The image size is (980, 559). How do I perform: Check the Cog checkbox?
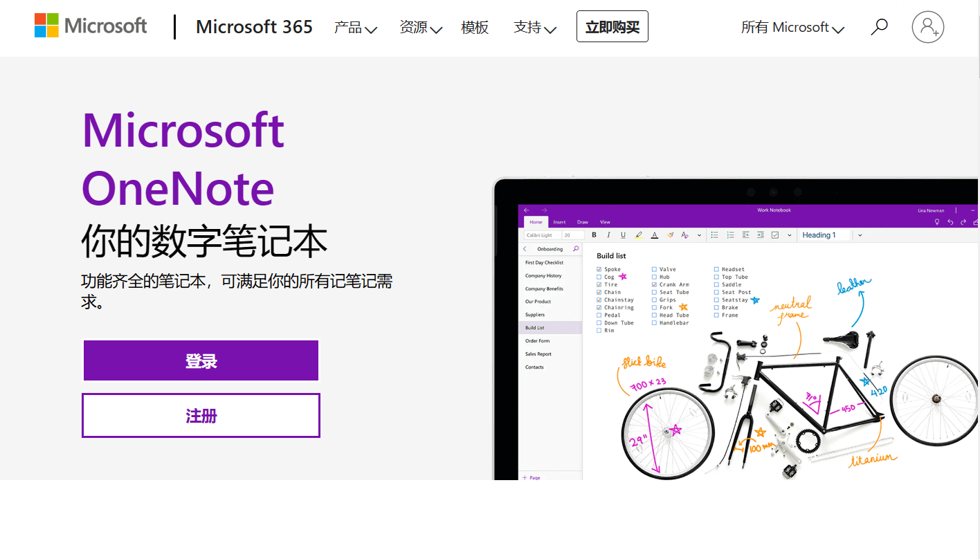(599, 277)
